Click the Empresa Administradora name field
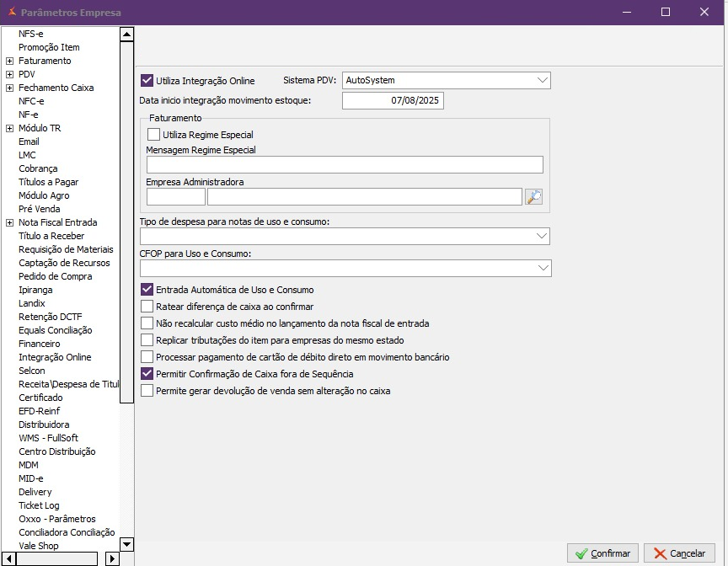728x566 pixels. pyautogui.click(x=365, y=197)
